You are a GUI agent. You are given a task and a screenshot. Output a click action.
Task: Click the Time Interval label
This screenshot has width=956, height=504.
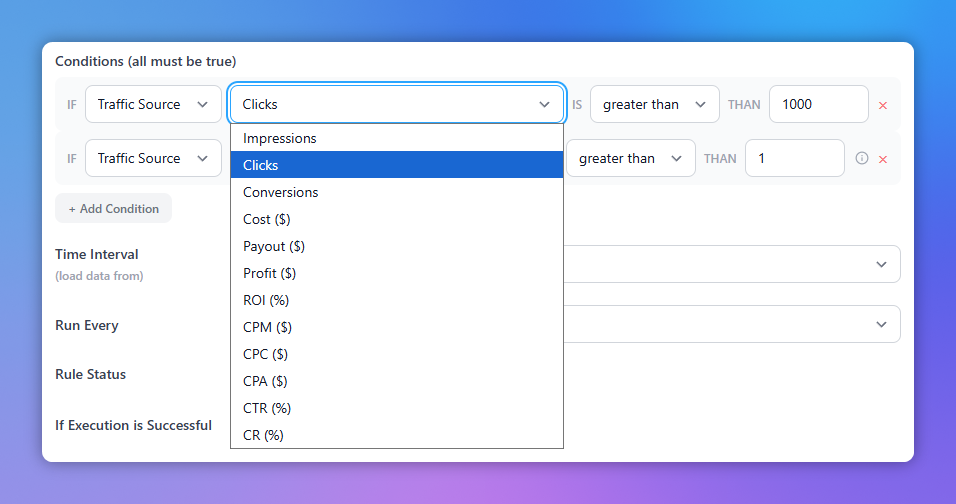pyautogui.click(x=97, y=254)
